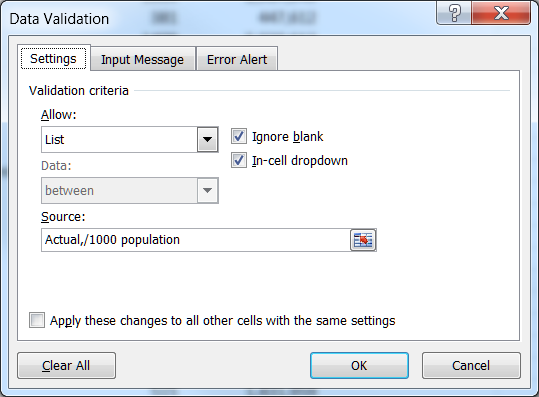Click the range selector icon in Source field
Viewport: 539px width, 397px height.
tap(363, 240)
